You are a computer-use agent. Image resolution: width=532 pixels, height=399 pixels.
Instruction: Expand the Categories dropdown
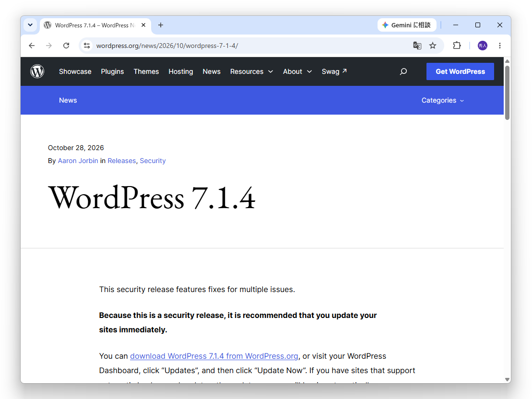point(442,100)
